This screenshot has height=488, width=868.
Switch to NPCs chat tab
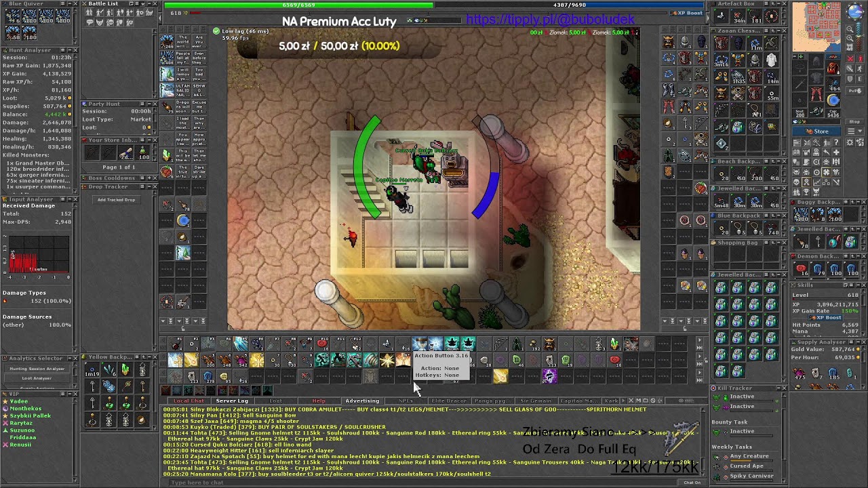[x=406, y=401]
